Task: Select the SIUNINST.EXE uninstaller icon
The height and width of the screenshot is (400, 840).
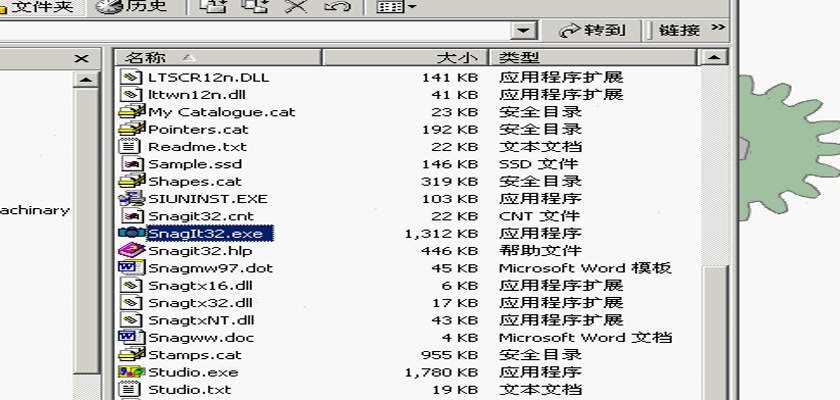Action: [x=131, y=198]
